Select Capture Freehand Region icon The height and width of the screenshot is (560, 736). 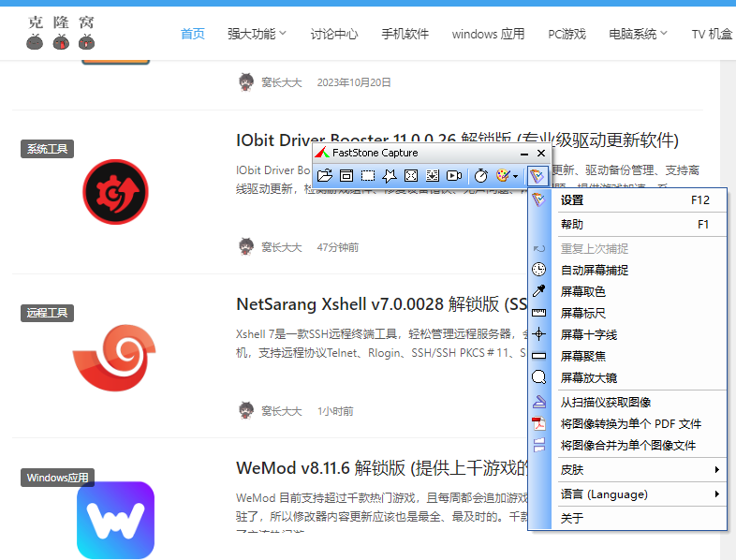[390, 175]
